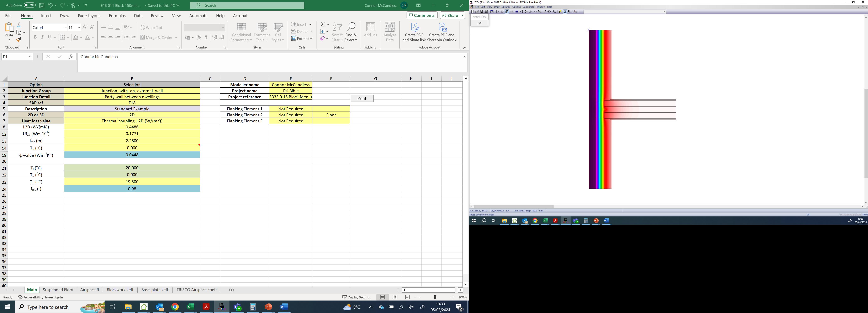
Task: Click the lightning bolt calculate icon in THERM
Action: click(x=560, y=11)
